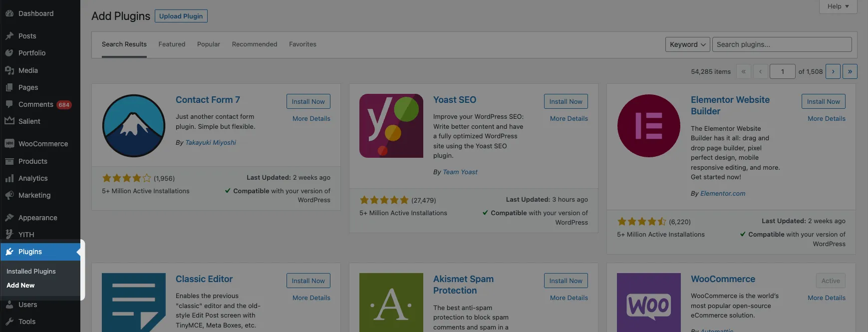
Task: Install Elementor Website Builder now
Action: coord(824,101)
